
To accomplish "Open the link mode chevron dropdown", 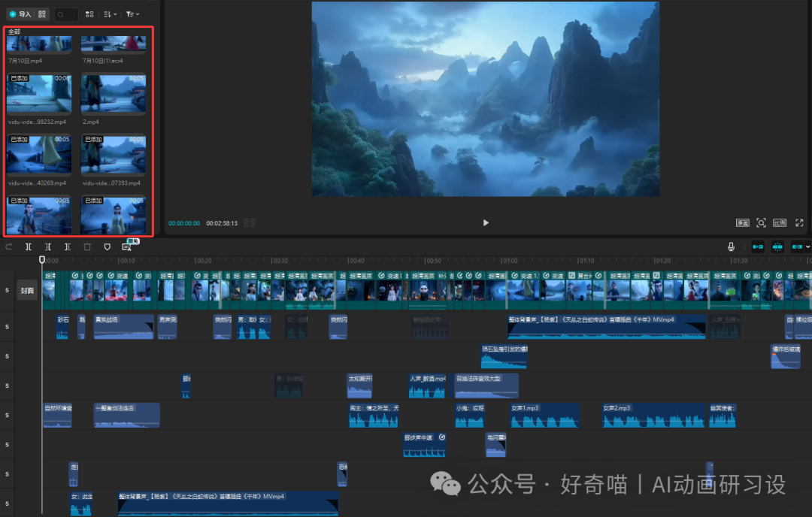I will tap(807, 246).
